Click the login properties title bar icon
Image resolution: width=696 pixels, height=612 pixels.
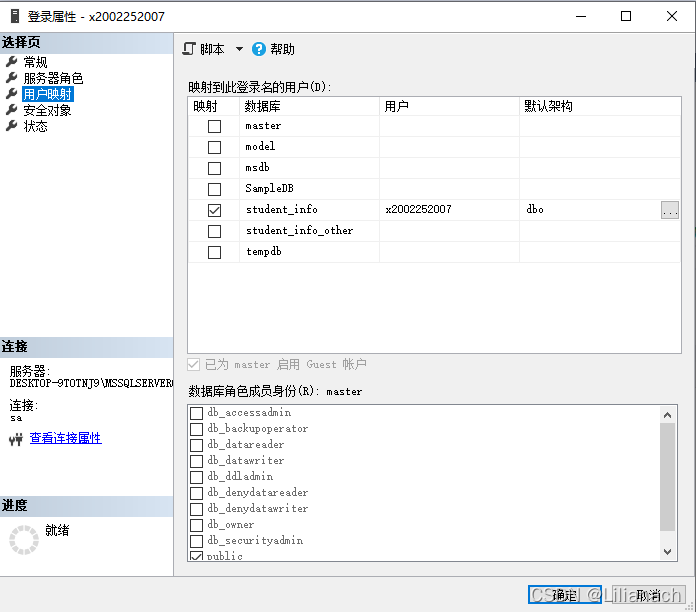pos(15,16)
